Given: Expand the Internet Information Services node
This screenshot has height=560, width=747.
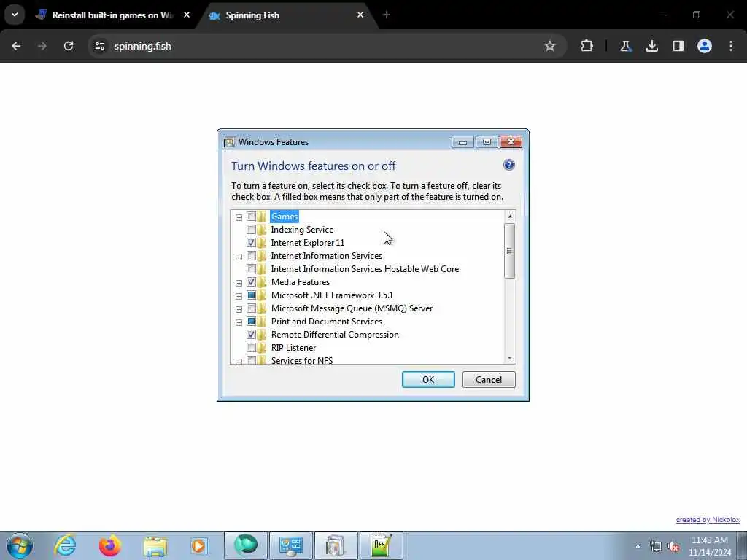Looking at the screenshot, I should pos(239,257).
